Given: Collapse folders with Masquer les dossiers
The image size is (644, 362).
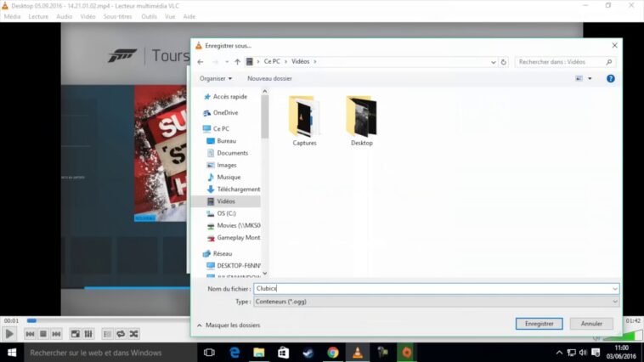Looking at the screenshot, I should point(229,325).
